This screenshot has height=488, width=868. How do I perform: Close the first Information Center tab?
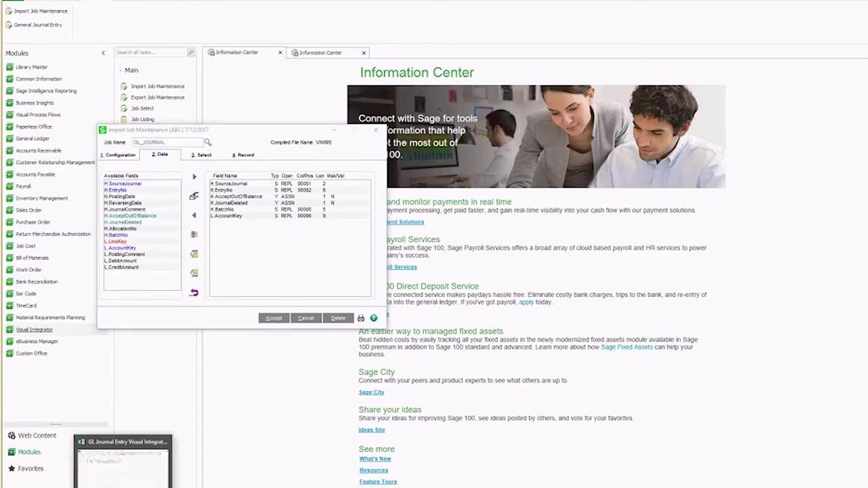click(x=280, y=52)
